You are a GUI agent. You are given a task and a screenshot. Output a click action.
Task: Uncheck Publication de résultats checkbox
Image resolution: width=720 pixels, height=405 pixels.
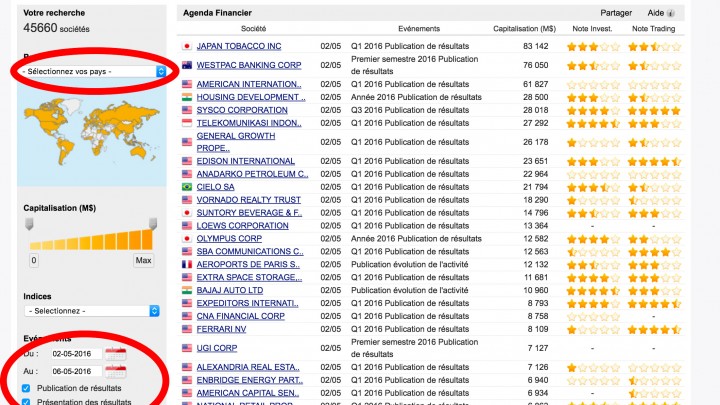(x=26, y=388)
